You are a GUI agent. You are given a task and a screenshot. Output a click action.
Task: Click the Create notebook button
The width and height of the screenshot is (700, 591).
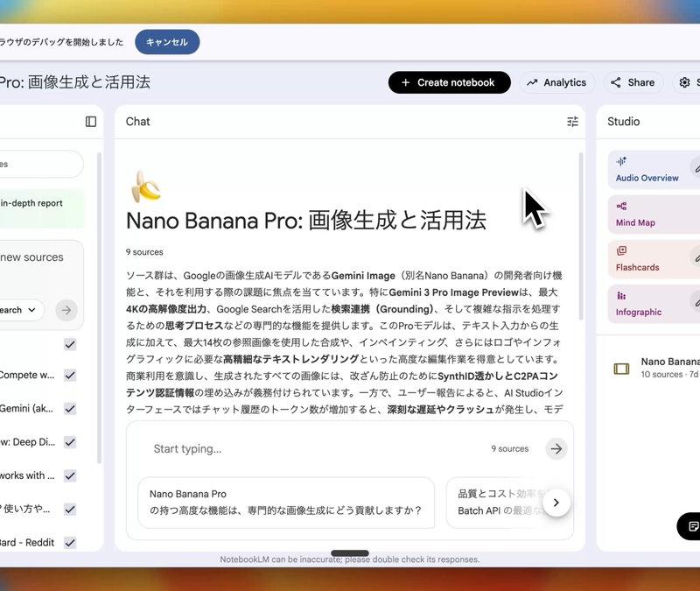[x=449, y=82]
